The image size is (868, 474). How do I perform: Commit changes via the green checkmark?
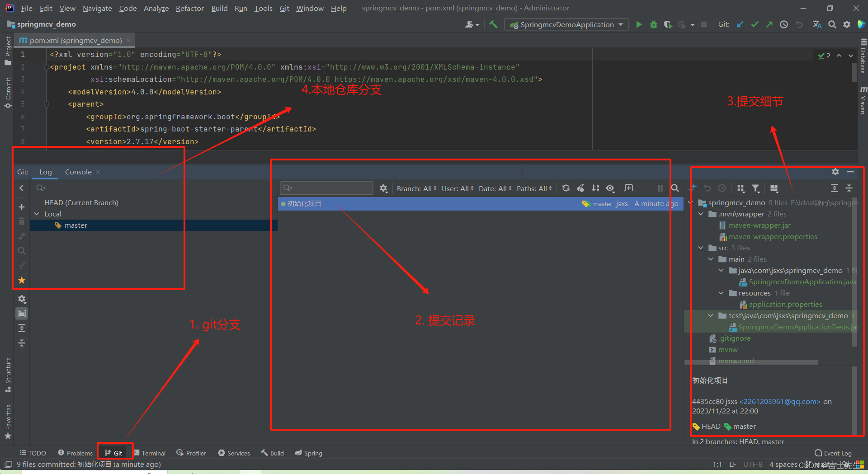[x=755, y=24]
